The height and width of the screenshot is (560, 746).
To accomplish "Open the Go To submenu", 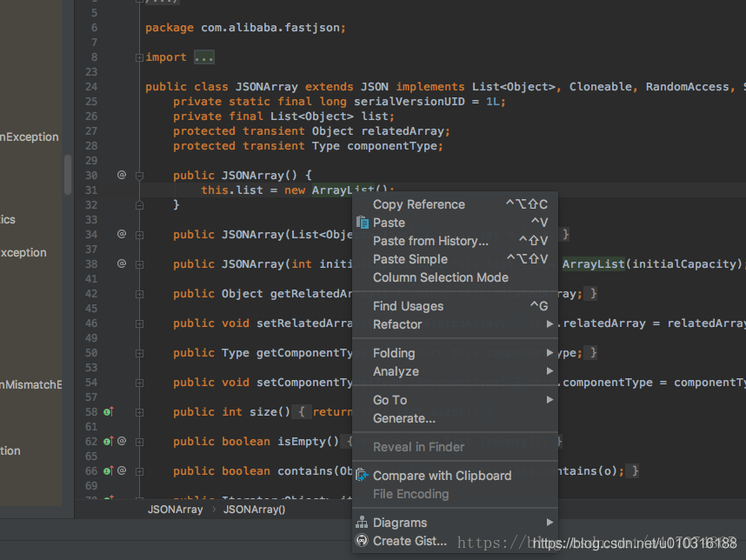I will coord(455,400).
